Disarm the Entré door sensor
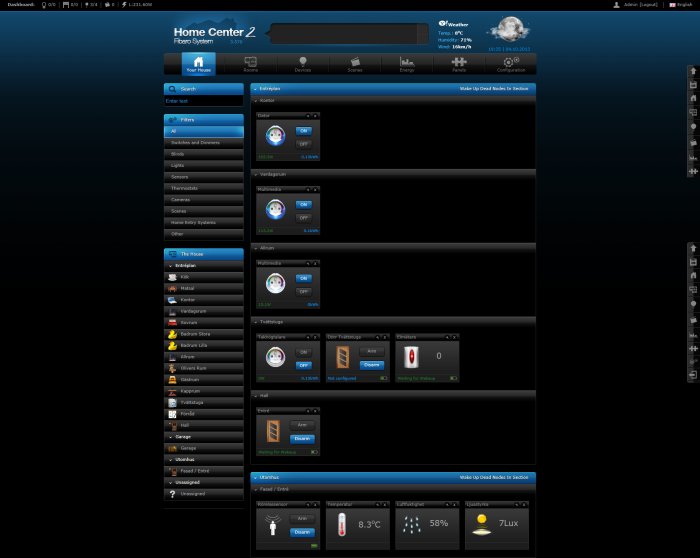 tap(302, 439)
